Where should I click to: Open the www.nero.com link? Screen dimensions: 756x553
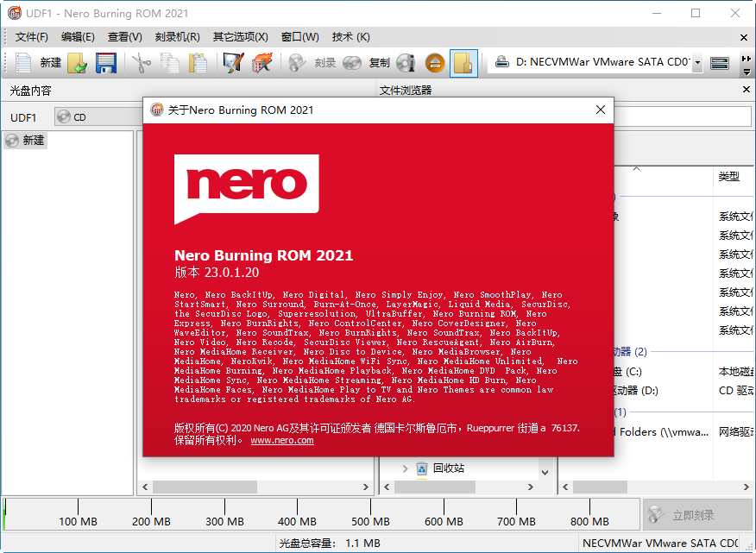[x=282, y=440]
